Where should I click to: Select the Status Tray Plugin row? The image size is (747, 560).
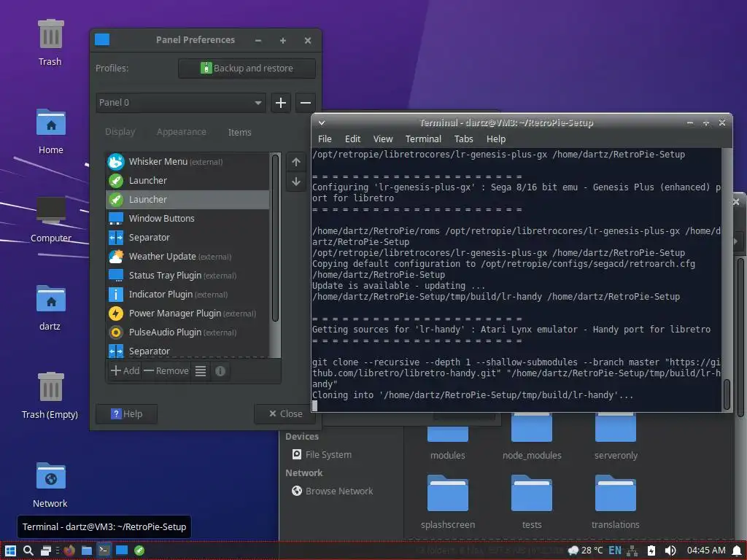[187, 276]
